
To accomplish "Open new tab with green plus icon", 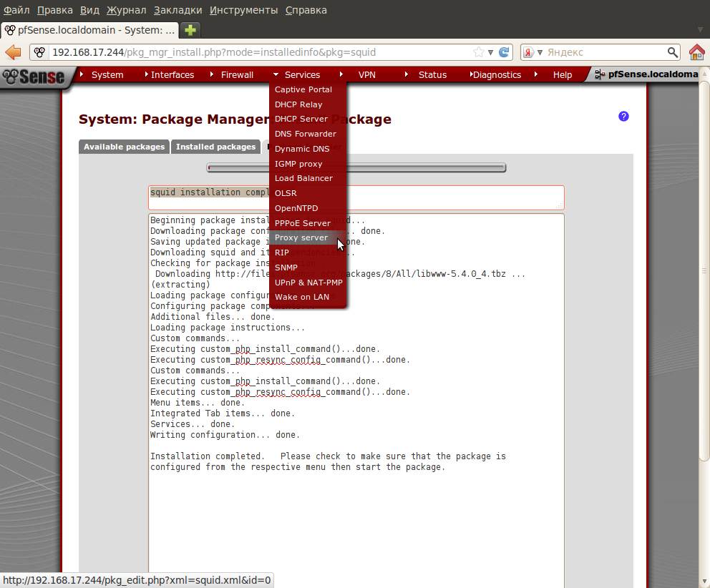I will 190,30.
